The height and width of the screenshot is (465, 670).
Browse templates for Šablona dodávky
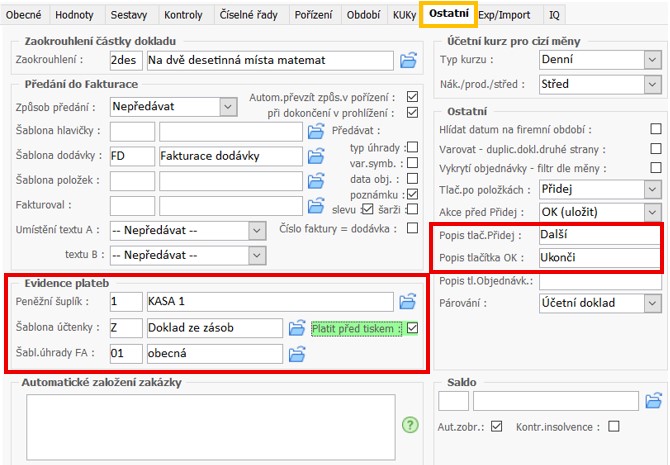tap(316, 156)
